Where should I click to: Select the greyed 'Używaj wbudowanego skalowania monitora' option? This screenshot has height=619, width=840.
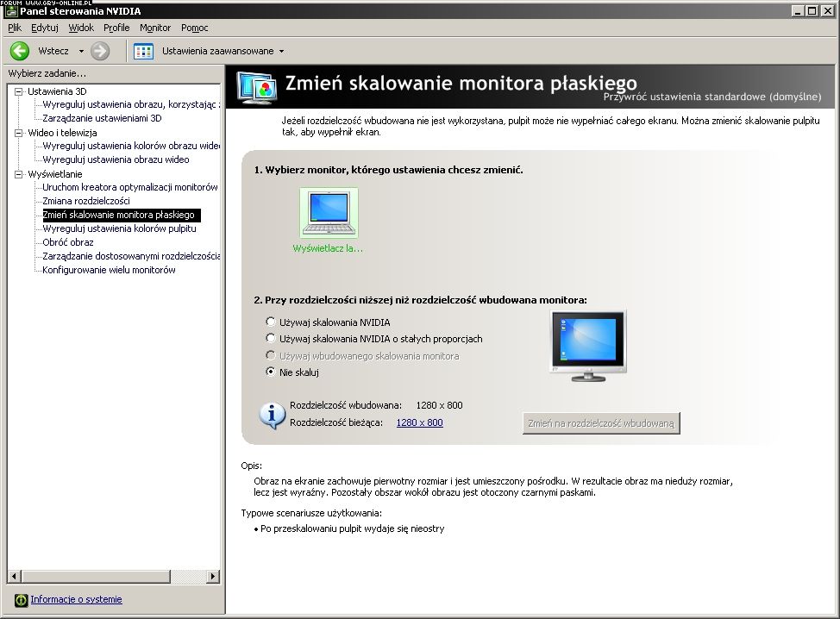tap(271, 355)
